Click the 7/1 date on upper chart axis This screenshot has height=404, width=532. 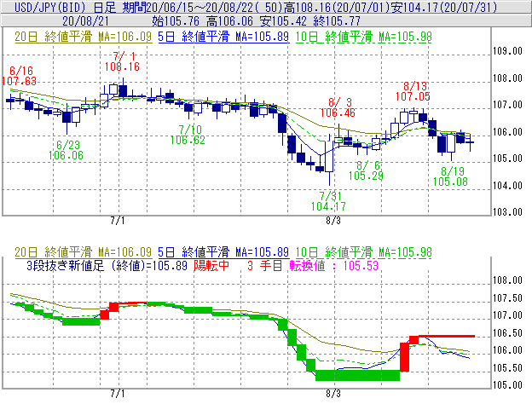pos(118,221)
